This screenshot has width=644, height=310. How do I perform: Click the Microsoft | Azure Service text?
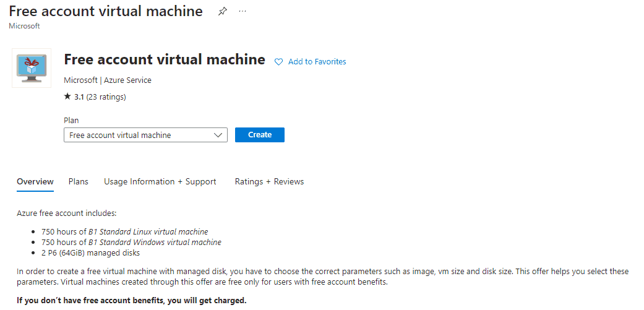point(108,80)
